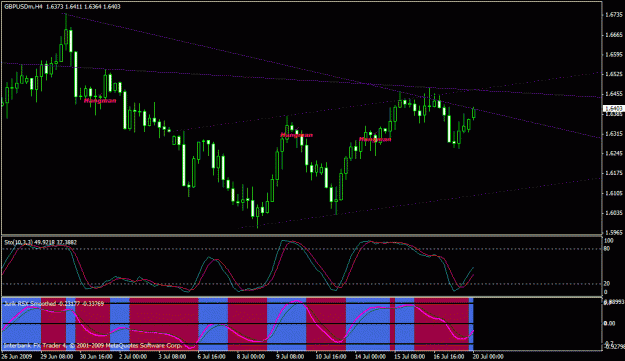Select the 30 Jun 16:00 time label
625x361 pixels.
[96, 357]
